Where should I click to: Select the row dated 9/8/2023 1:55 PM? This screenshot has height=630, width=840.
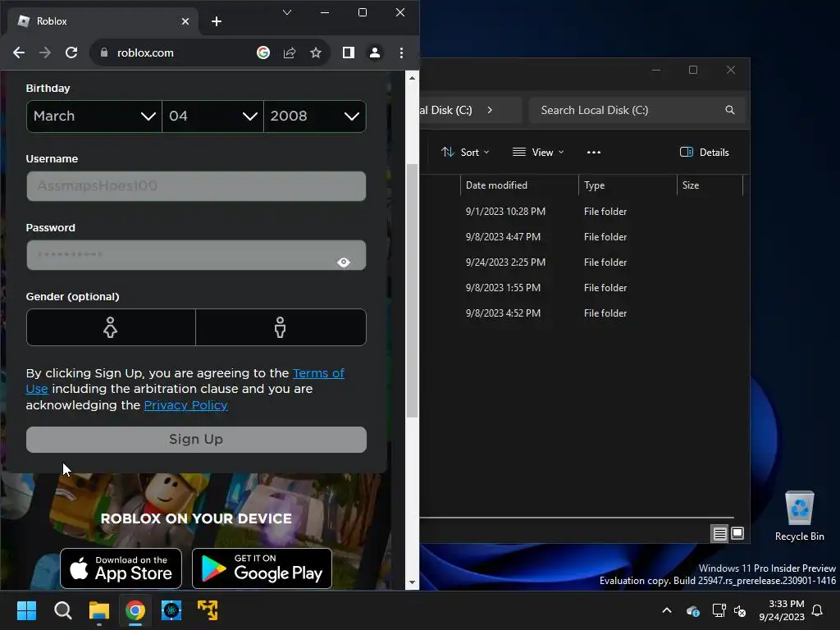(582, 288)
